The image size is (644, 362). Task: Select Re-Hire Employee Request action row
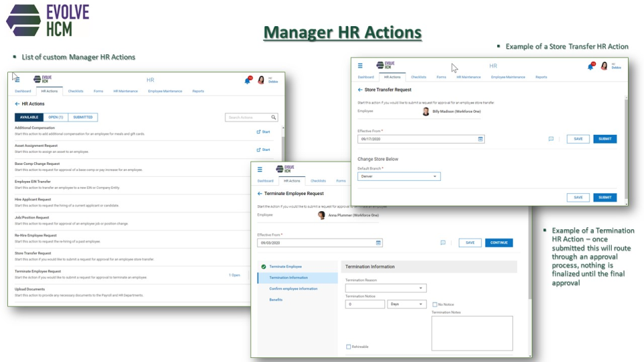[131, 239]
